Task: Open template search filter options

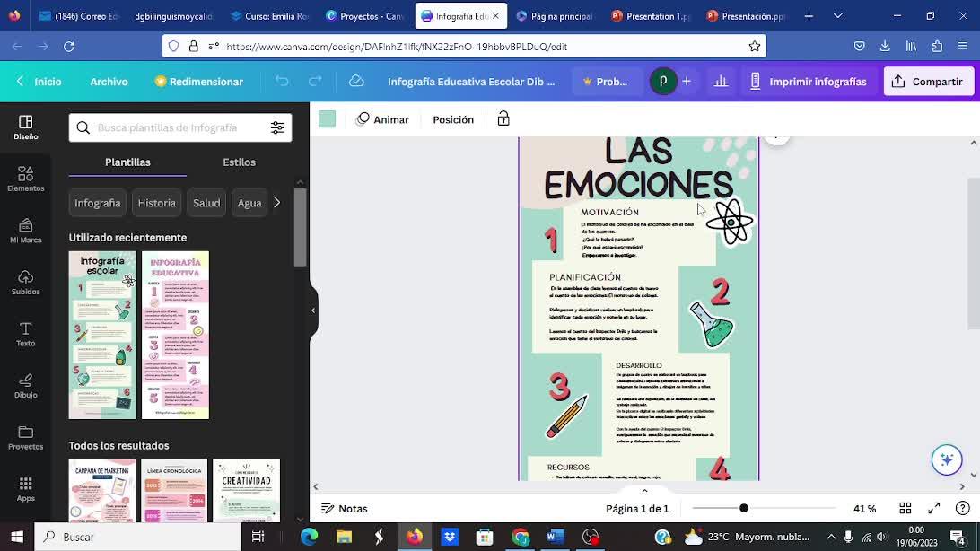Action: pyautogui.click(x=277, y=127)
